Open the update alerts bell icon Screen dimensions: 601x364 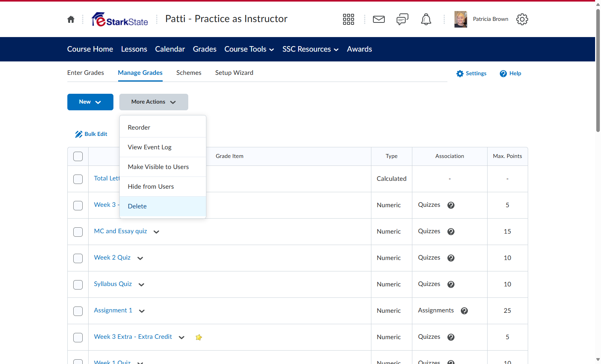pos(426,19)
